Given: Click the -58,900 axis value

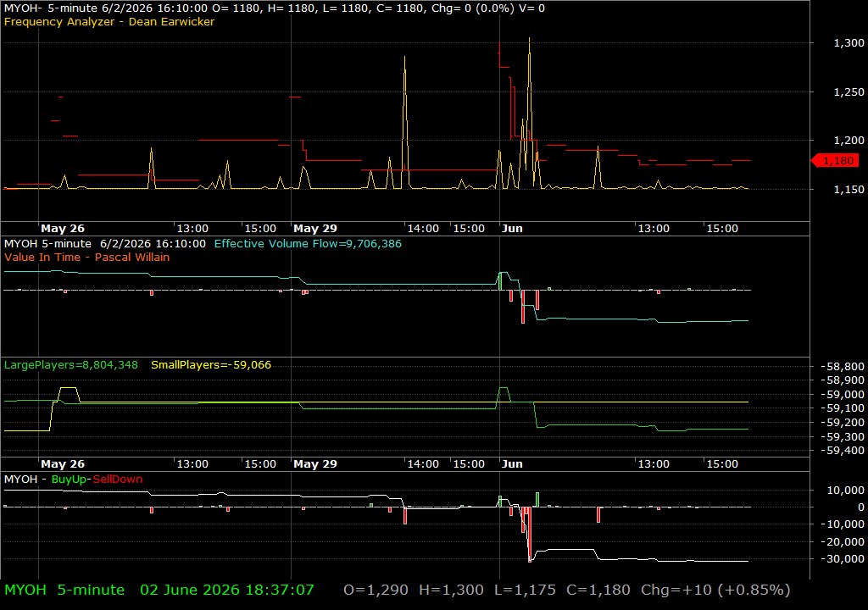Looking at the screenshot, I should click(x=842, y=380).
